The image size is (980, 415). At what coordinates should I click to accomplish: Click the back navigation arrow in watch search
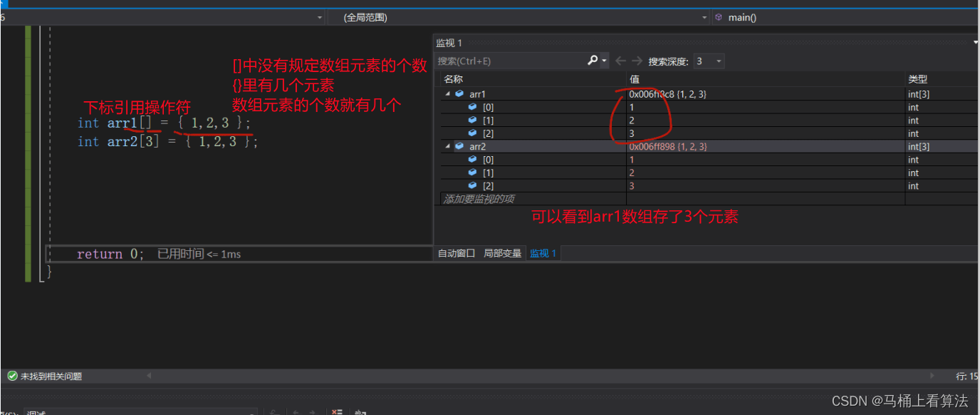pyautogui.click(x=620, y=61)
